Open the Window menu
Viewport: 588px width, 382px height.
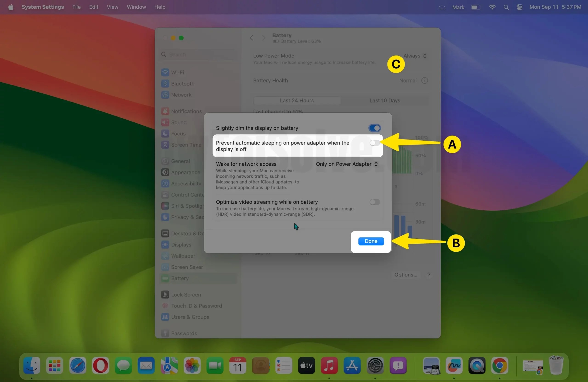[136, 7]
